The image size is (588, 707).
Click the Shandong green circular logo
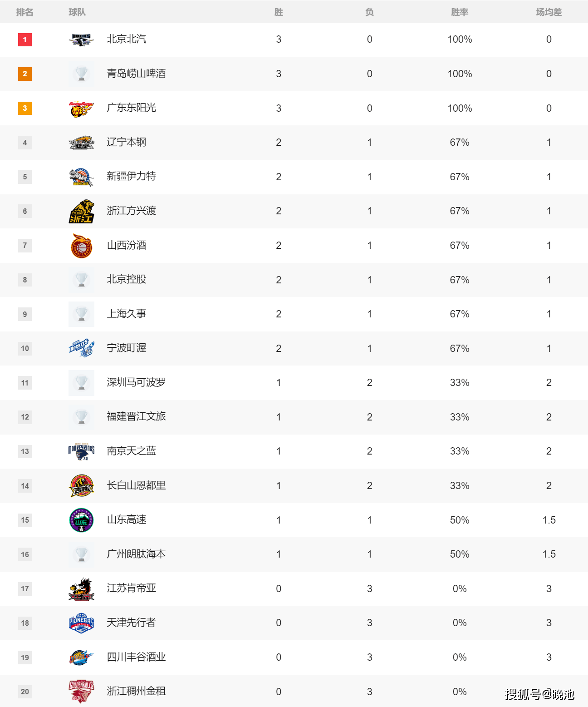click(81, 520)
